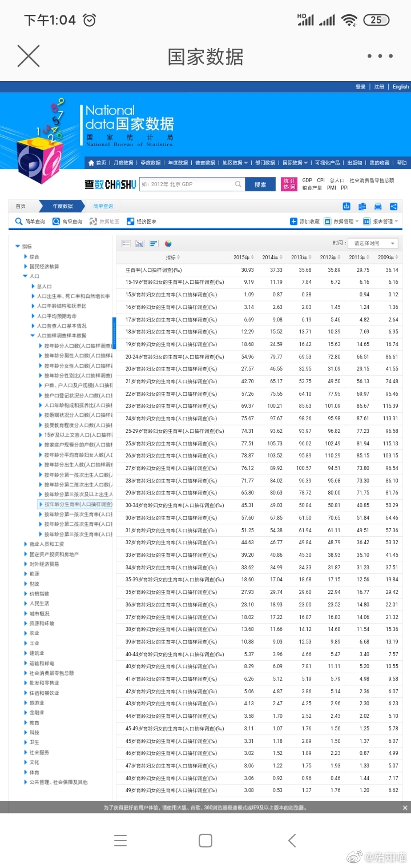Expand the 数据管理 dropdown
411x868 pixels.
[x=341, y=222]
